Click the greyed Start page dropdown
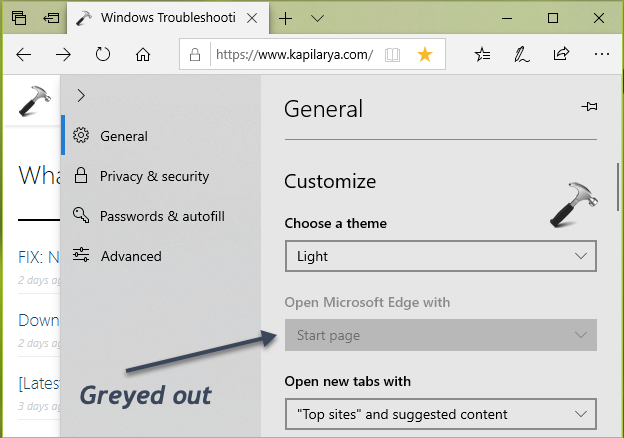Screen dimensions: 624x438 pyautogui.click(x=441, y=335)
